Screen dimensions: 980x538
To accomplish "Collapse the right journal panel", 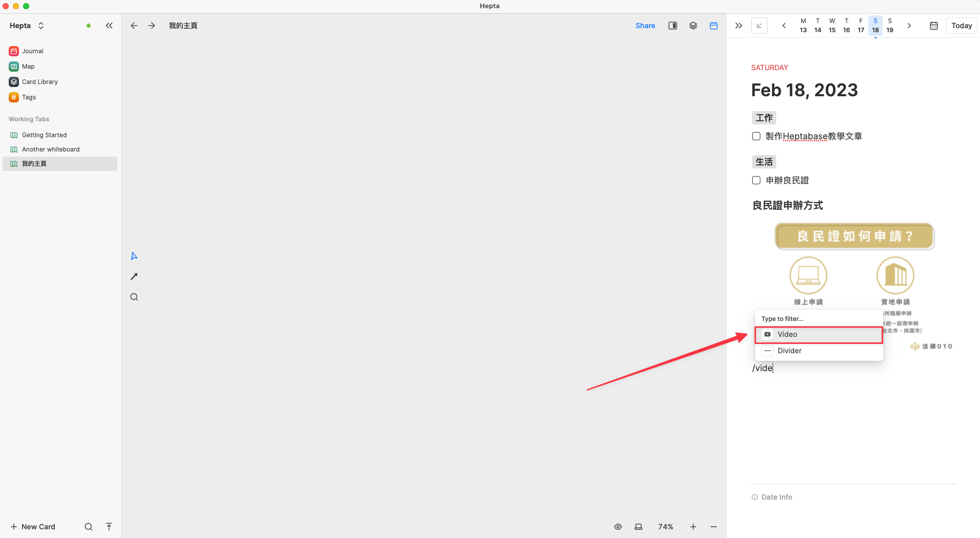I will pos(738,26).
